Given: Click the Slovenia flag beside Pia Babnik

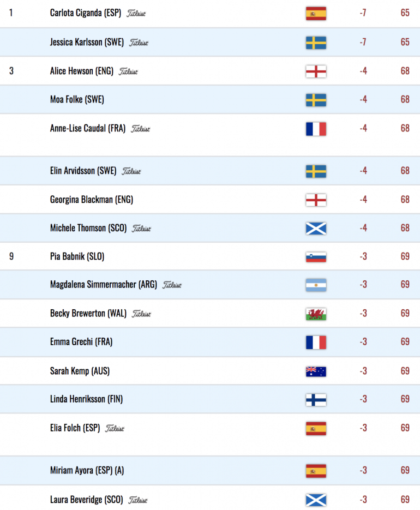Looking at the screenshot, I should (x=316, y=257).
